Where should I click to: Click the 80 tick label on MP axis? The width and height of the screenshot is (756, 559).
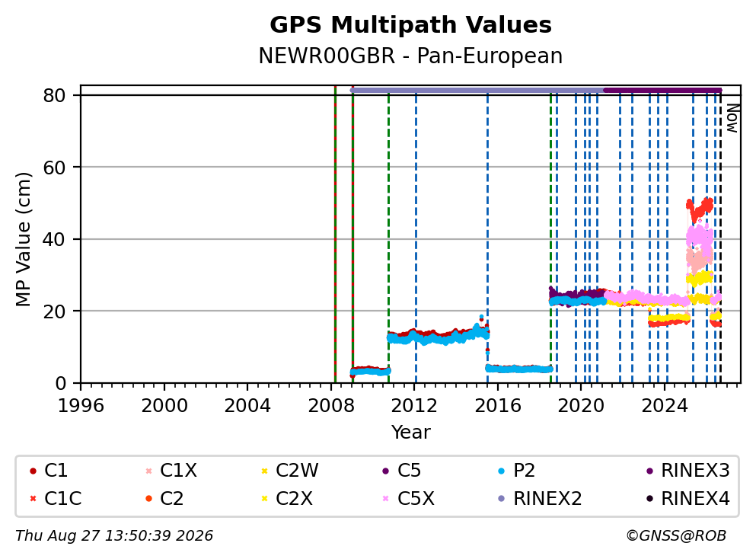click(x=54, y=95)
